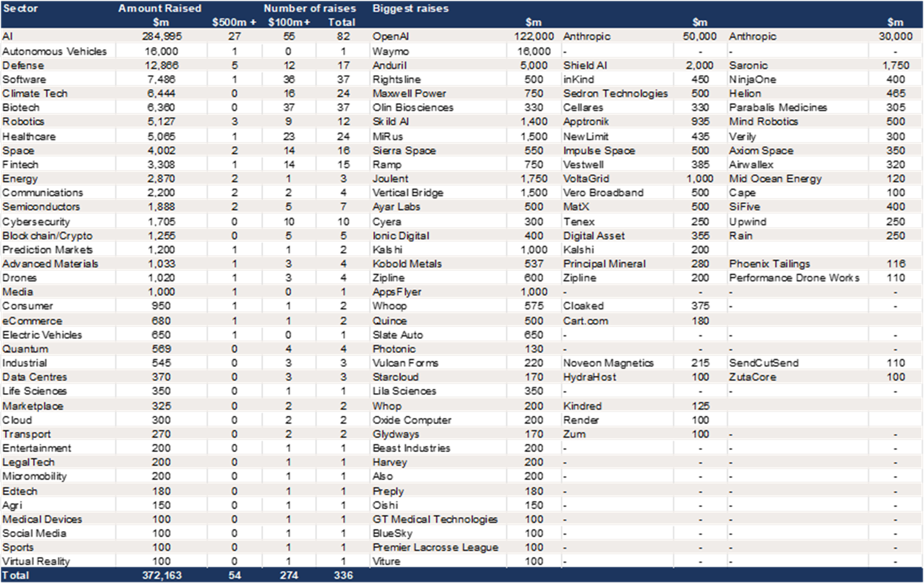
Task: Click the total amount 372,163
Action: pos(162,575)
